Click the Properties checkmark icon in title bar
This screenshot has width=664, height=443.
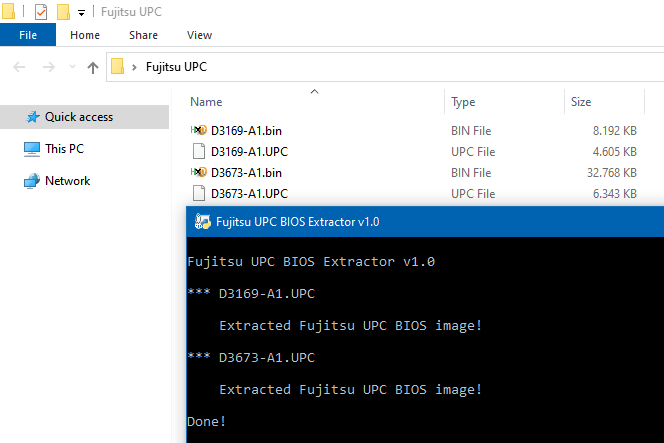[x=41, y=12]
